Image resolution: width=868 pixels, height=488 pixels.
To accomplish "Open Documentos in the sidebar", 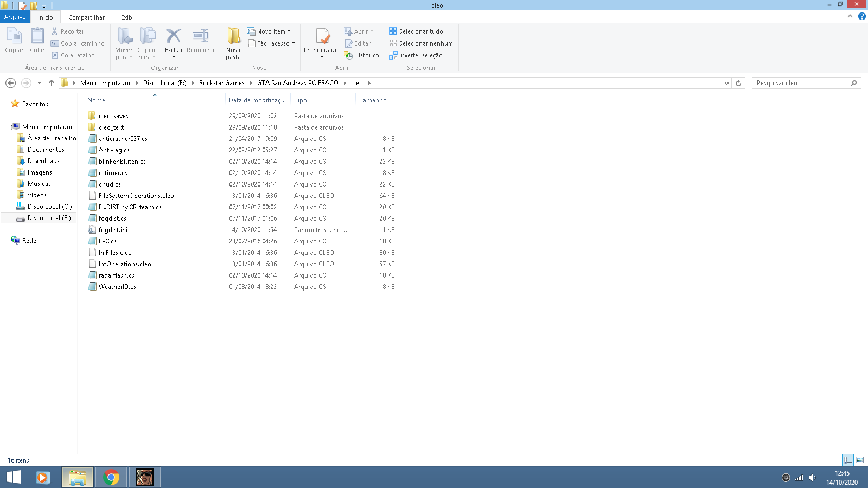I will click(x=46, y=150).
